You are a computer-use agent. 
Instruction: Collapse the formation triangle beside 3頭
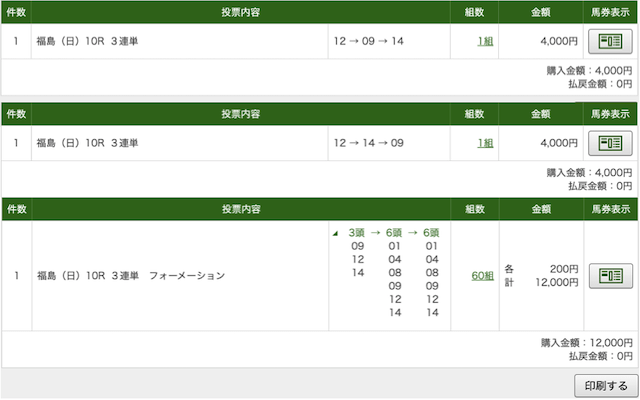(336, 233)
